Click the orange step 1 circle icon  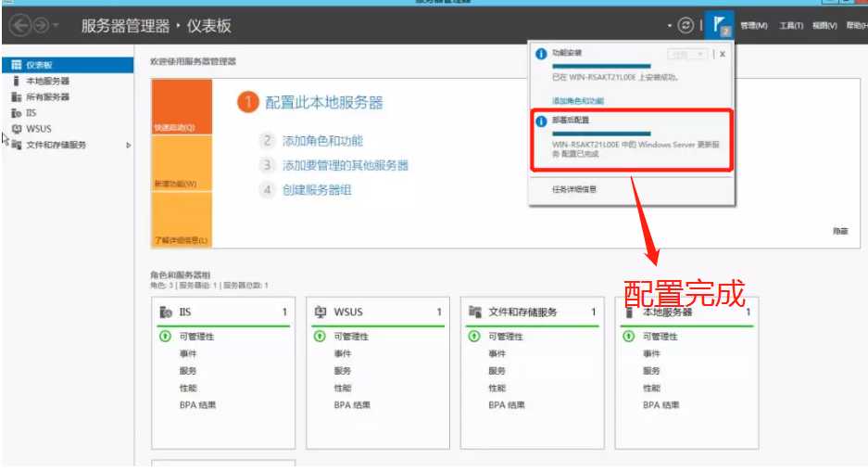click(x=248, y=102)
